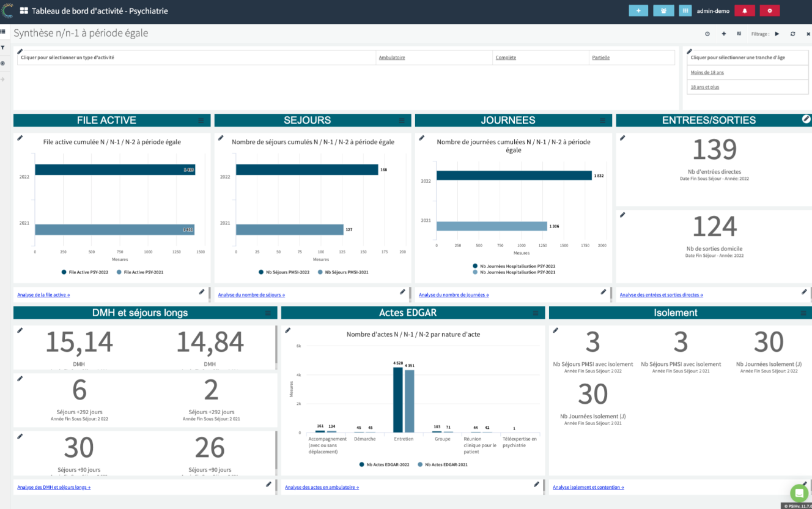Click the users group icon in header
Image resolution: width=812 pixels, height=509 pixels.
coord(663,10)
